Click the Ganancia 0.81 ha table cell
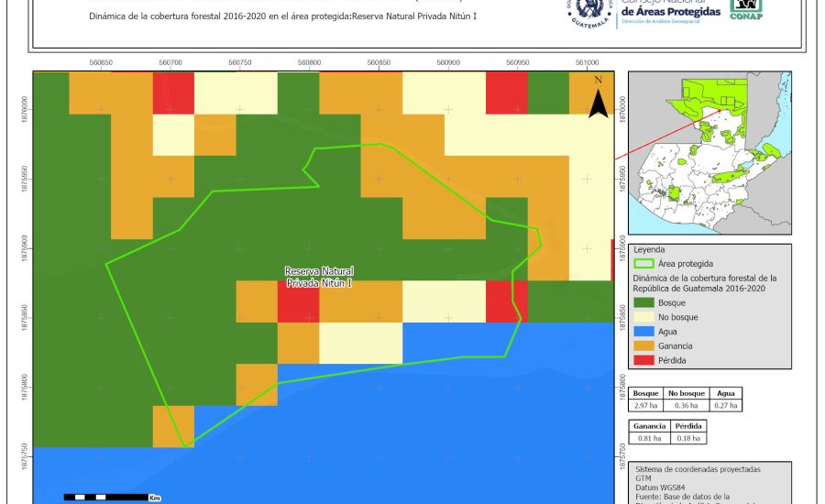Viewport: 825px width, 504px height. [x=648, y=438]
